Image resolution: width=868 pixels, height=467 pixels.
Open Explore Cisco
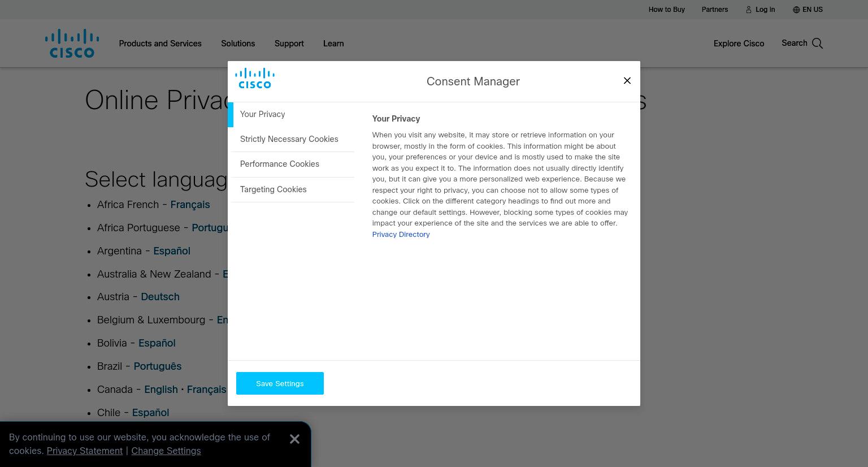click(739, 44)
